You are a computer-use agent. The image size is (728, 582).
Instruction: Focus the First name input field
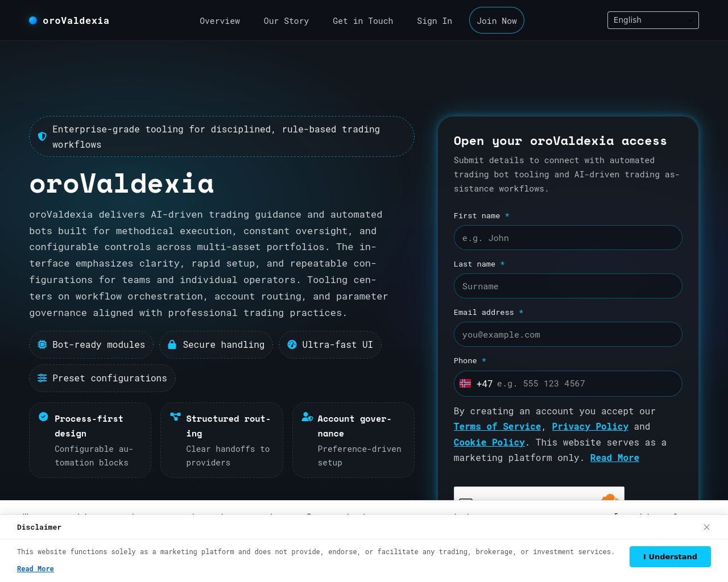click(568, 238)
